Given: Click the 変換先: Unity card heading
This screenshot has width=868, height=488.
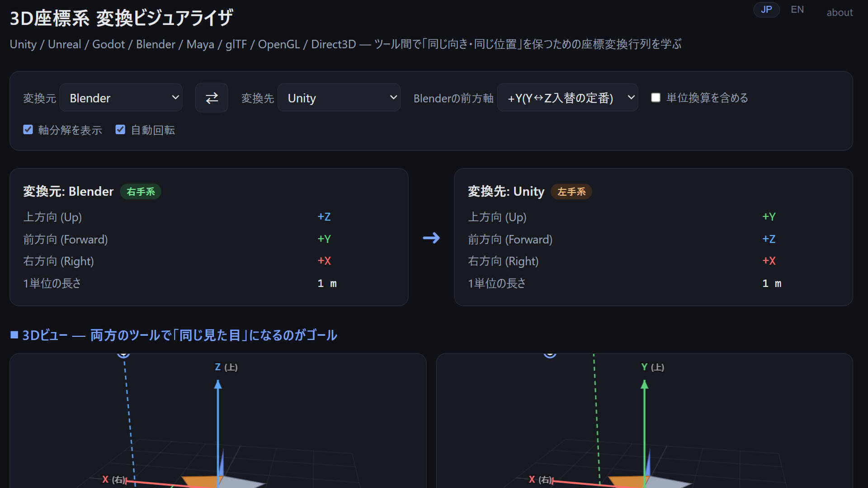Looking at the screenshot, I should tap(506, 192).
